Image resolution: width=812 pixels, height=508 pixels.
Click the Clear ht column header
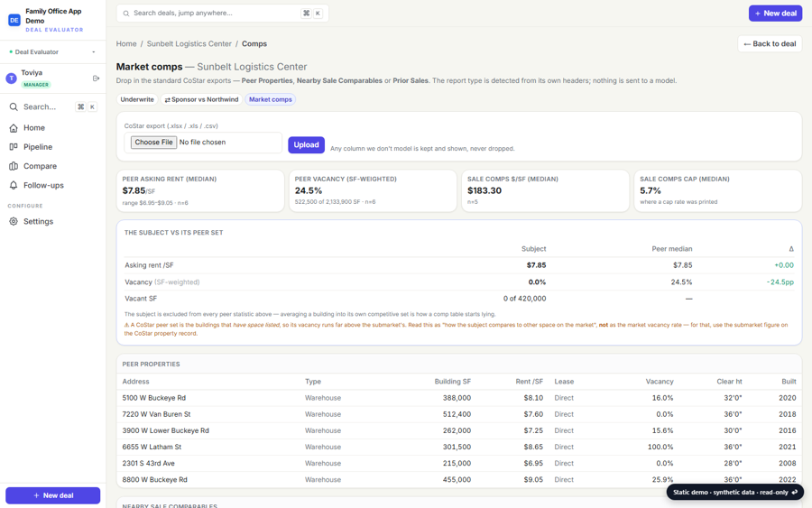click(x=729, y=382)
